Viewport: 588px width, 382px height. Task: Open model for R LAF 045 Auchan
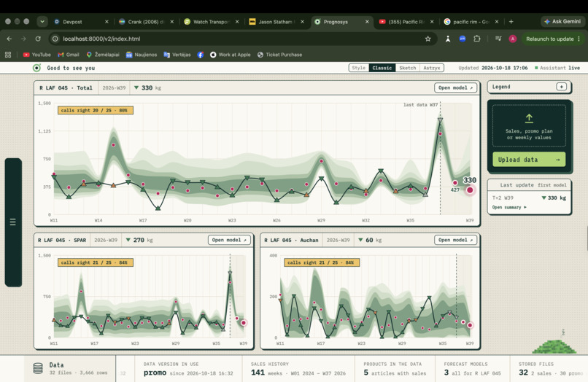click(455, 240)
